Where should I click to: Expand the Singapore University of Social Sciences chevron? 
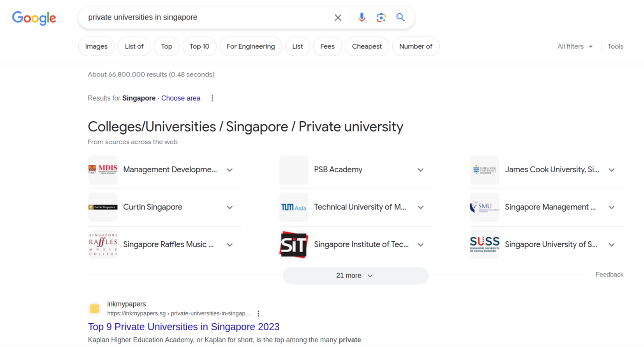612,245
